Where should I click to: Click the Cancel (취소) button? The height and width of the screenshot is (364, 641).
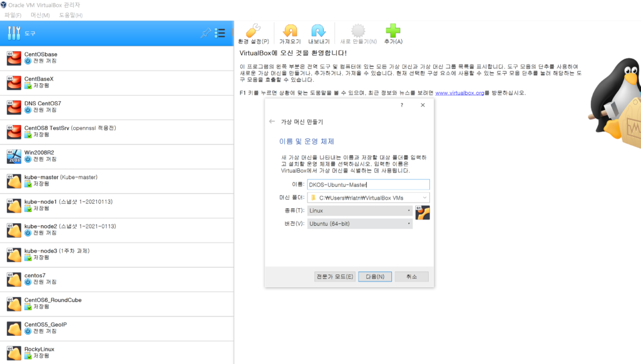412,276
